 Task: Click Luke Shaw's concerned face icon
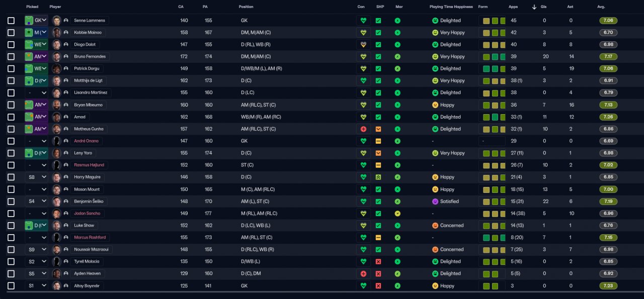pos(435,226)
